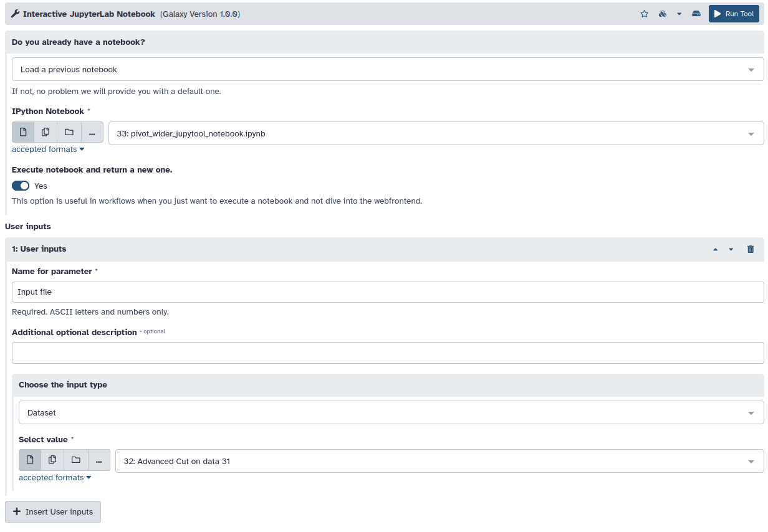768x532 pixels.
Task: Toggle 'Execute notebook and return a new one'
Action: [x=21, y=186]
